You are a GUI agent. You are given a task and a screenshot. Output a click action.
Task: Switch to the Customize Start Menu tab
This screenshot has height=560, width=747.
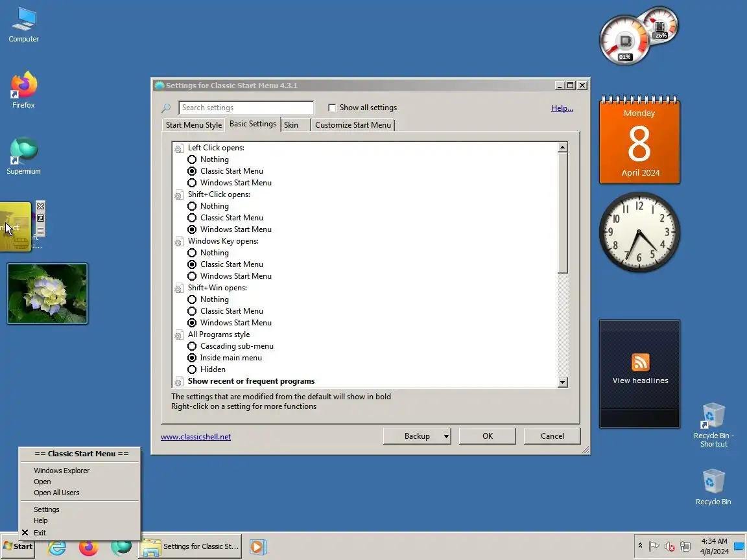coord(353,124)
